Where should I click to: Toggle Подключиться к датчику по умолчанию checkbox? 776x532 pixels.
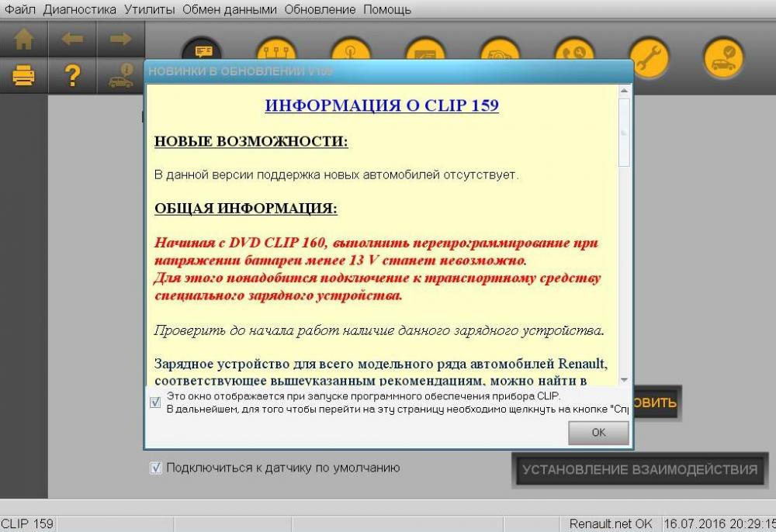click(x=155, y=467)
